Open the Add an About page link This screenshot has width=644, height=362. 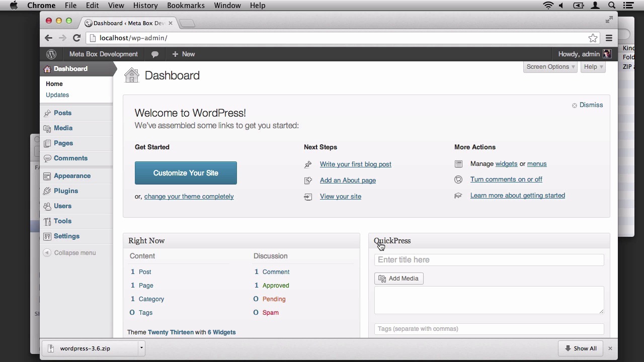click(x=348, y=180)
